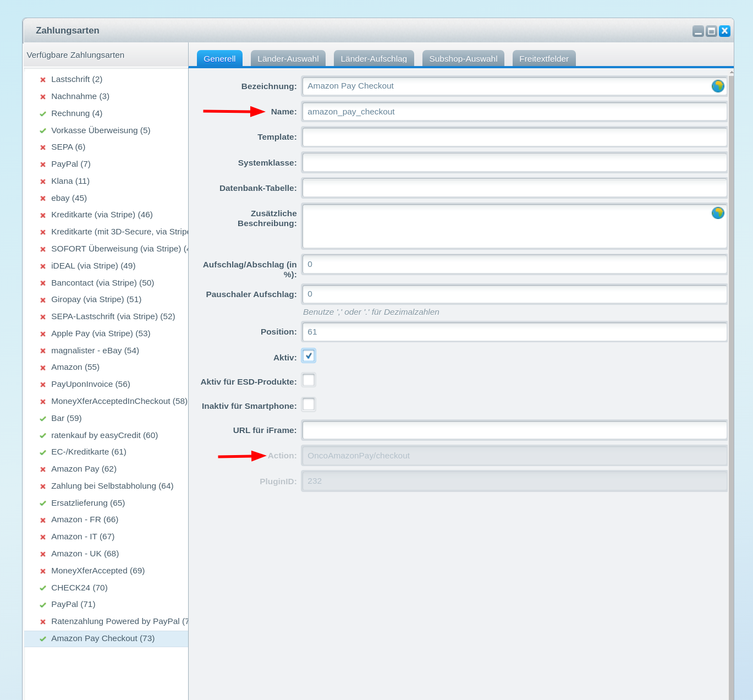The width and height of the screenshot is (753, 700).
Task: Enable Aktiv für ESD-Produkte checkbox
Action: tap(309, 380)
